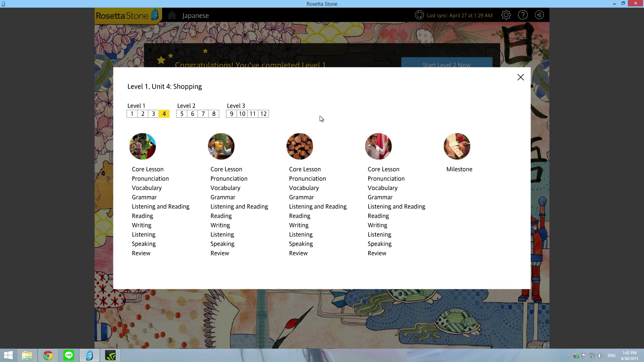
Task: Open Pronunciation in first lesson column
Action: (x=150, y=179)
